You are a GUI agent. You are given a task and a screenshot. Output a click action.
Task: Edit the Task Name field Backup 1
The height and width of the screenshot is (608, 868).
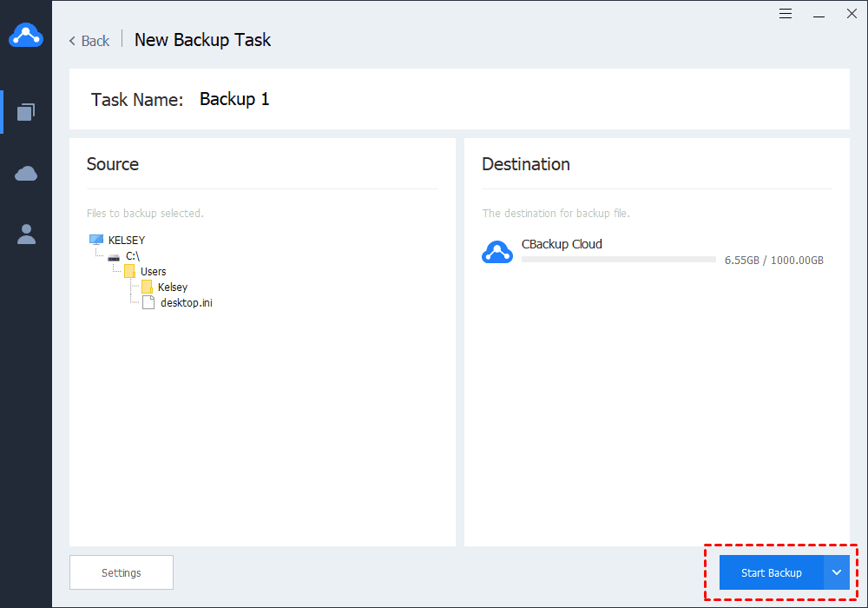(234, 99)
